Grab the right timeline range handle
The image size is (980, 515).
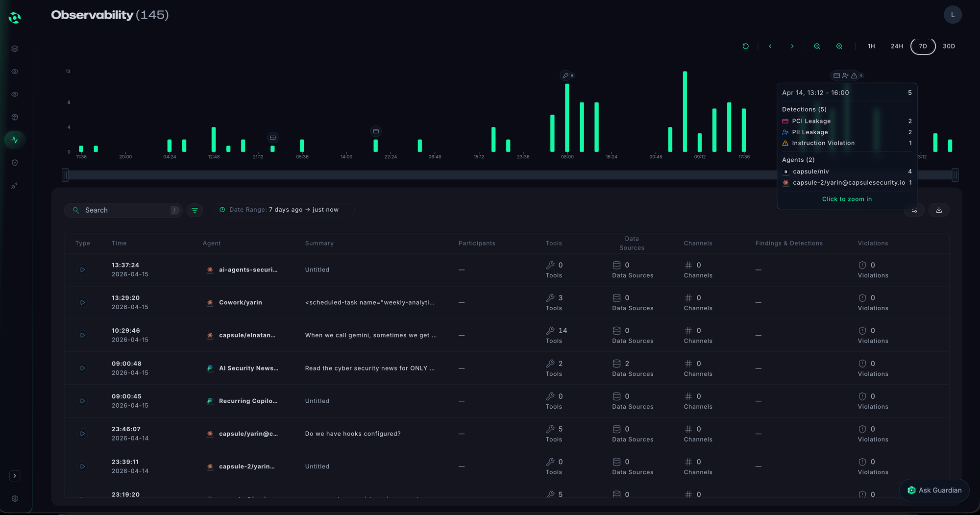(x=955, y=175)
